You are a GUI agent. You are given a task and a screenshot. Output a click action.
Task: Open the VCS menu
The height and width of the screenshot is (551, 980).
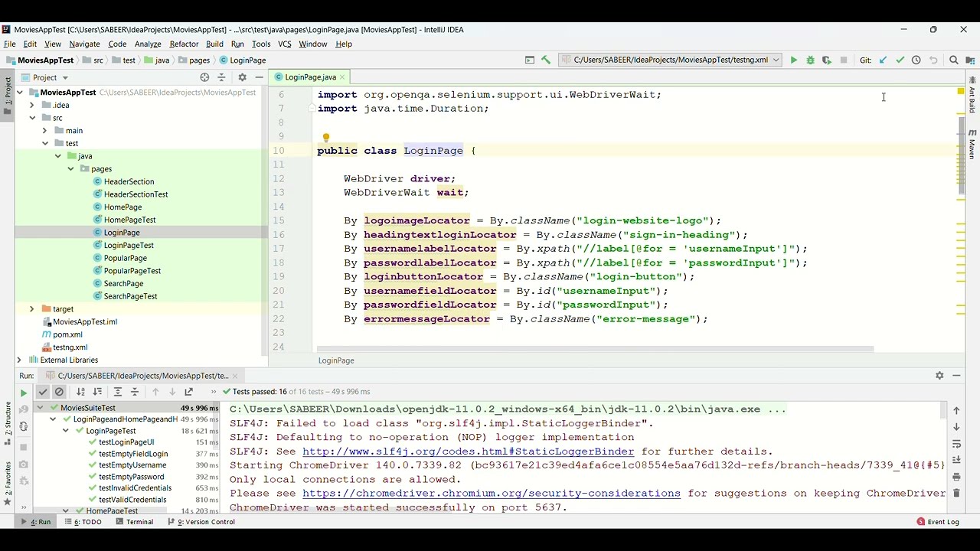click(284, 44)
